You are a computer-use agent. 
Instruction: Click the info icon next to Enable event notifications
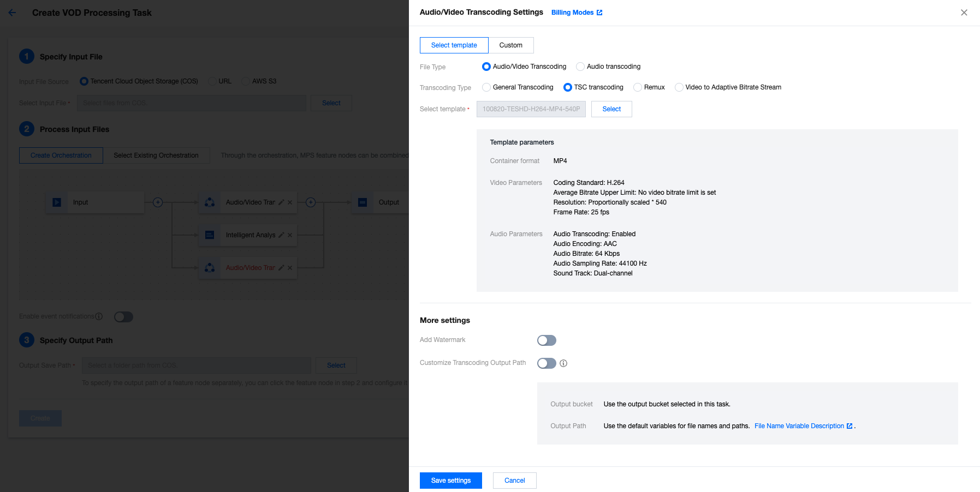click(99, 316)
